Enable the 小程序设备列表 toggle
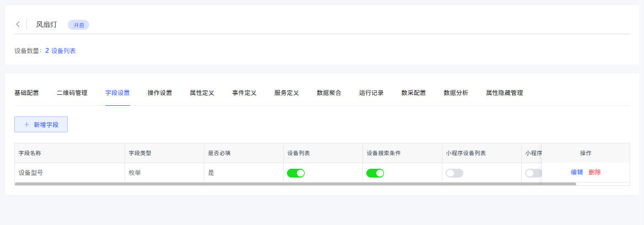Screen dimensions: 644x225 (454, 173)
